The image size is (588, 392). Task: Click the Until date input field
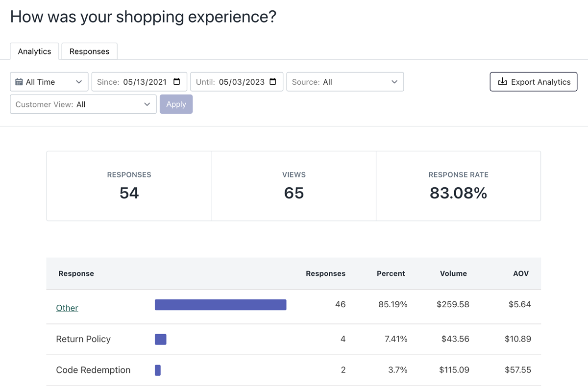coord(241,82)
